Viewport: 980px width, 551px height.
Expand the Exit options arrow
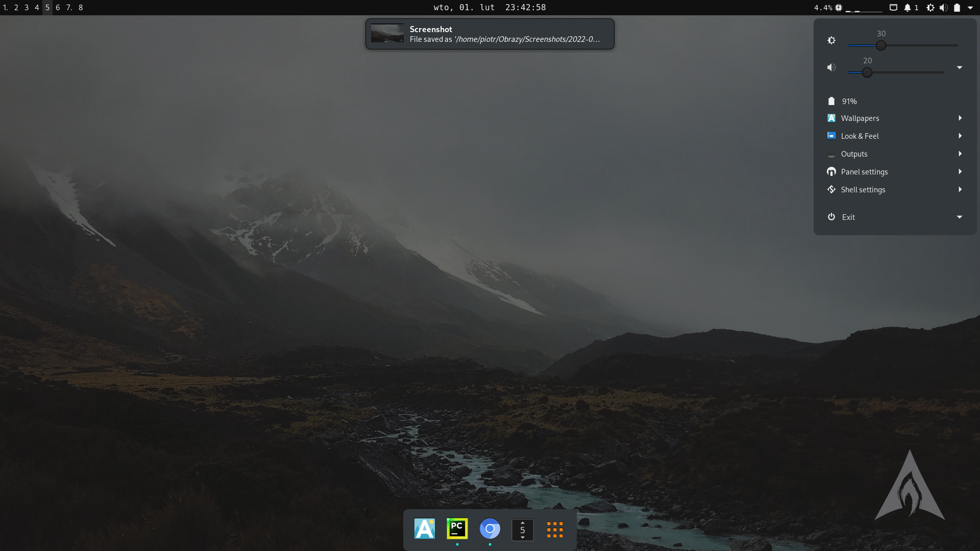[x=960, y=217]
